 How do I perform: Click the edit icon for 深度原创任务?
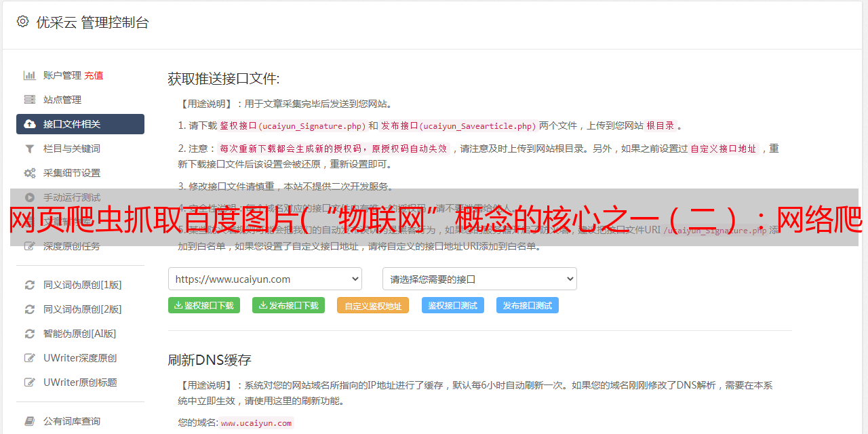(30, 246)
